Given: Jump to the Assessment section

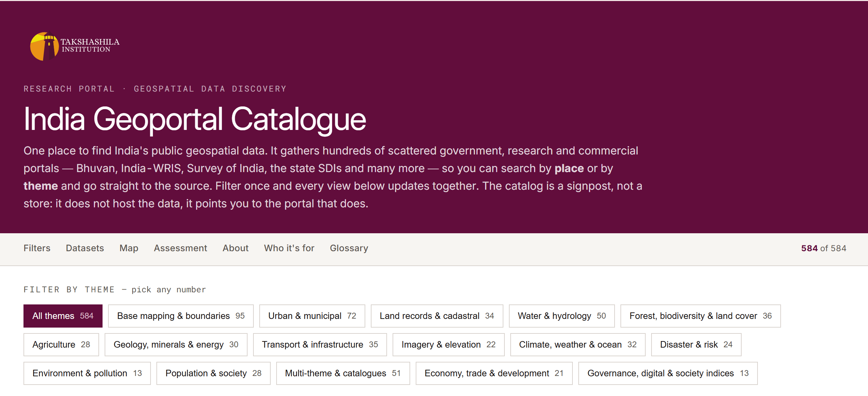Looking at the screenshot, I should [x=181, y=248].
